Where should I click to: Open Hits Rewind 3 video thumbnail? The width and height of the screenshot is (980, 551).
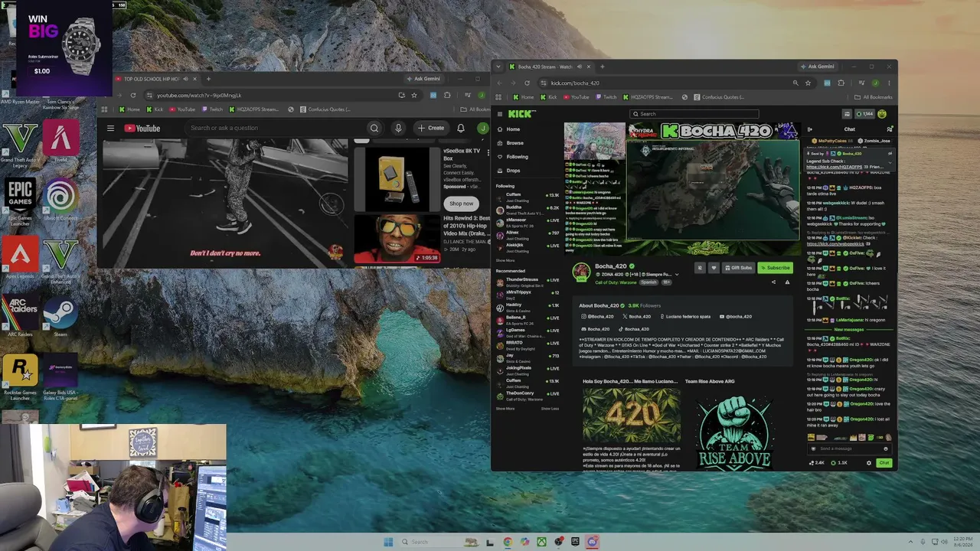click(x=397, y=237)
